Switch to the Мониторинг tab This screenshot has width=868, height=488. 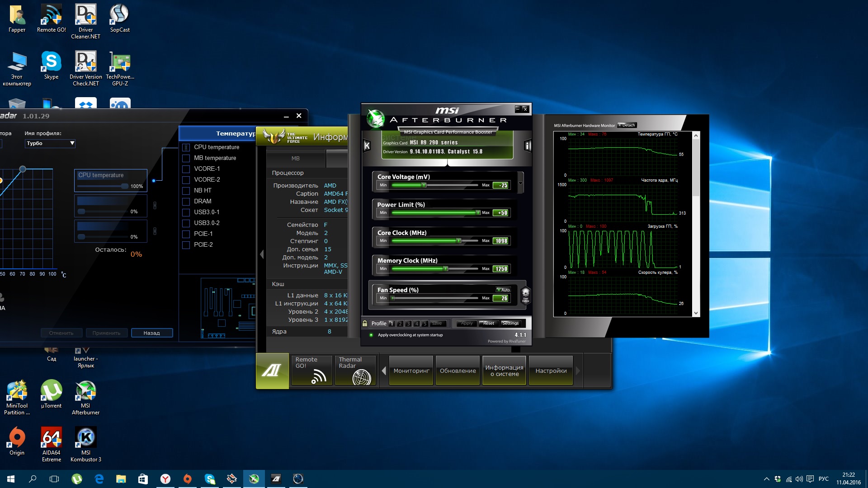[x=411, y=371]
